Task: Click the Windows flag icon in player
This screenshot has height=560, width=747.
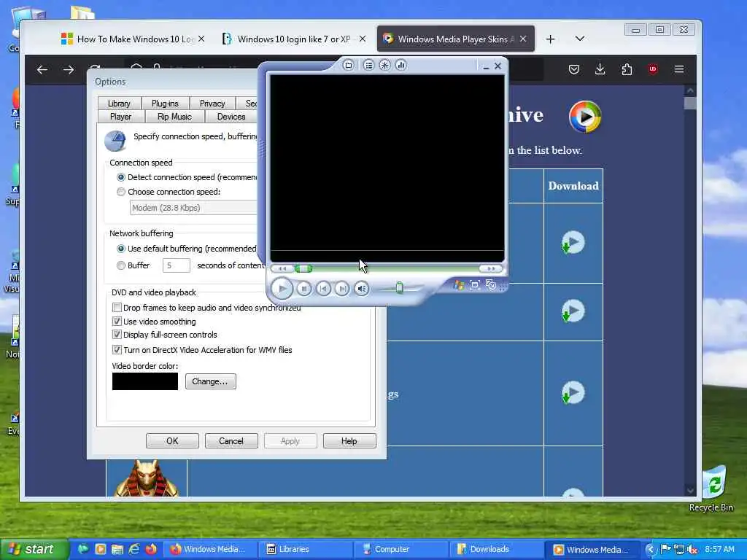Action: click(x=459, y=285)
